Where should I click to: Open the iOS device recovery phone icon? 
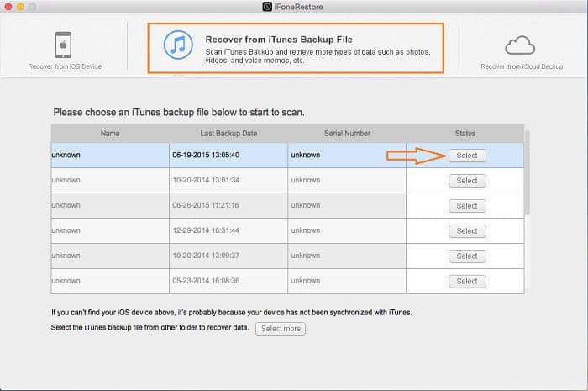tap(63, 45)
